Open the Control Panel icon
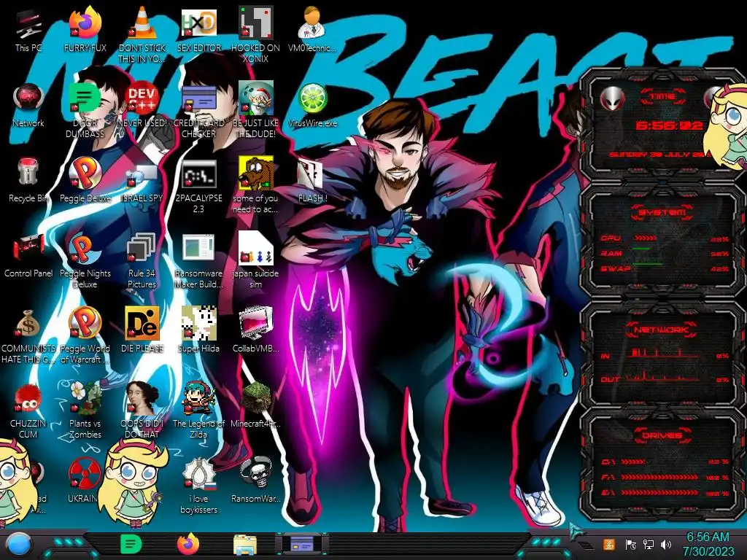The image size is (747, 560). pyautogui.click(x=28, y=256)
